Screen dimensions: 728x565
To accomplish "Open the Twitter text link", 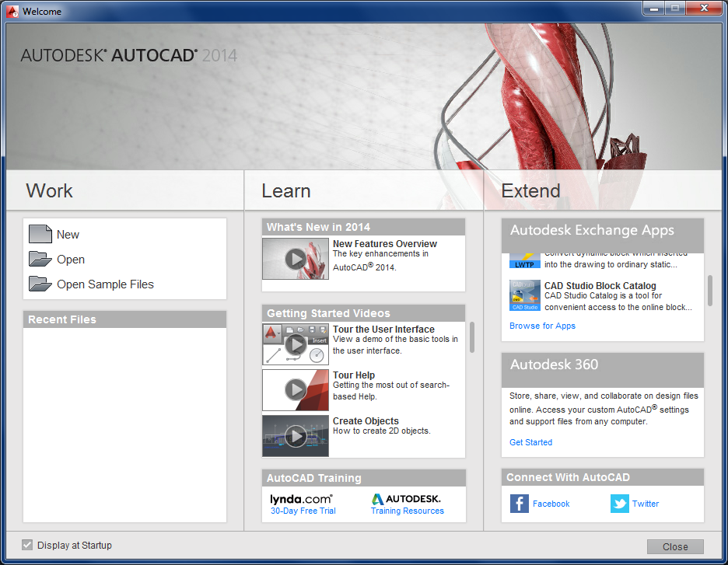I will click(x=646, y=504).
